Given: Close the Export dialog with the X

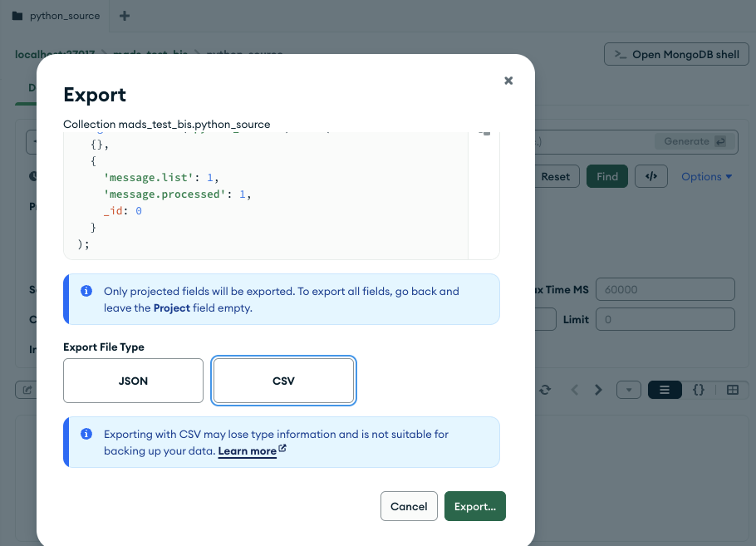Looking at the screenshot, I should 508,81.
